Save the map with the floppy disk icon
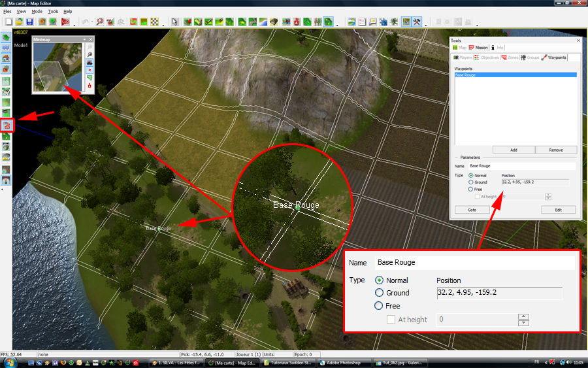The image size is (588, 368). [x=29, y=22]
